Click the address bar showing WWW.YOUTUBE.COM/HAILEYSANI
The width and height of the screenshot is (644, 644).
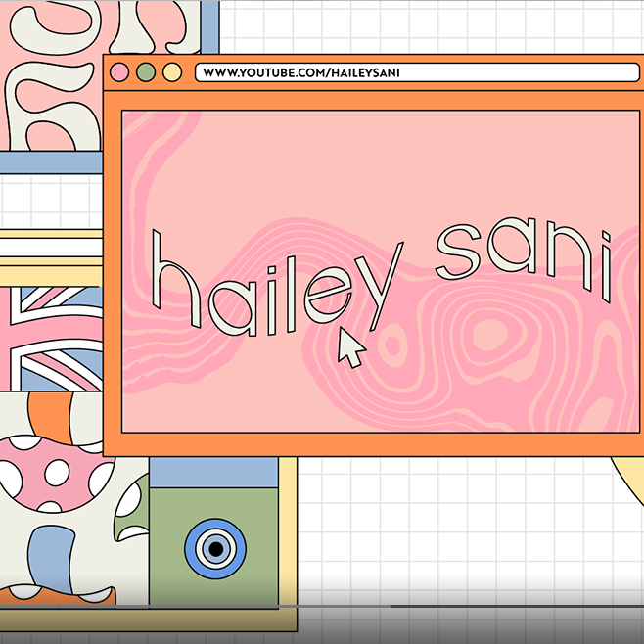417,72
